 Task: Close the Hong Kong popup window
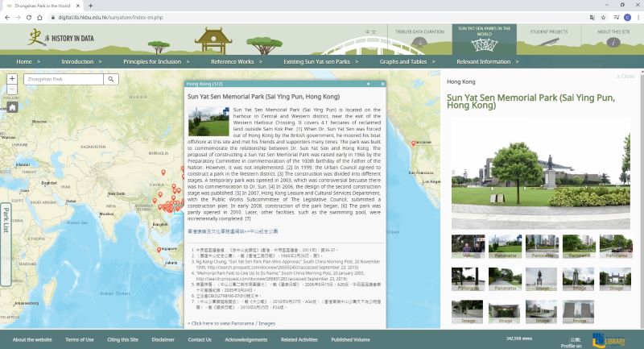click(x=383, y=84)
